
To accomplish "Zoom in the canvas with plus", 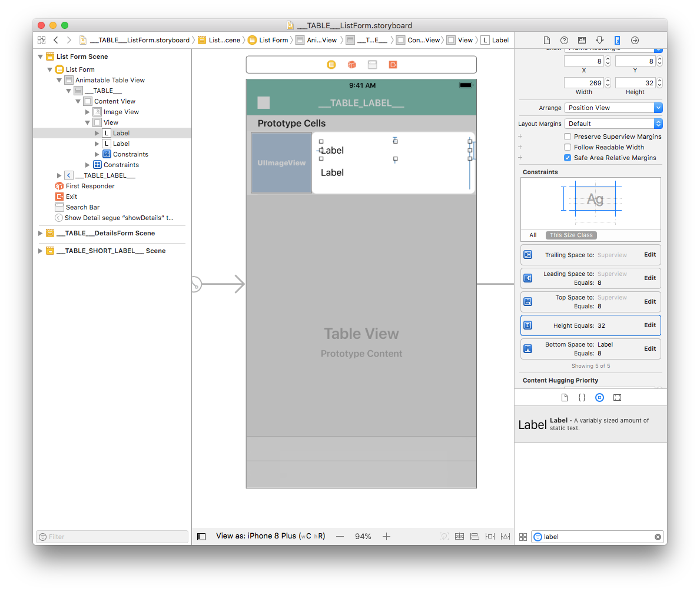I will point(387,536).
